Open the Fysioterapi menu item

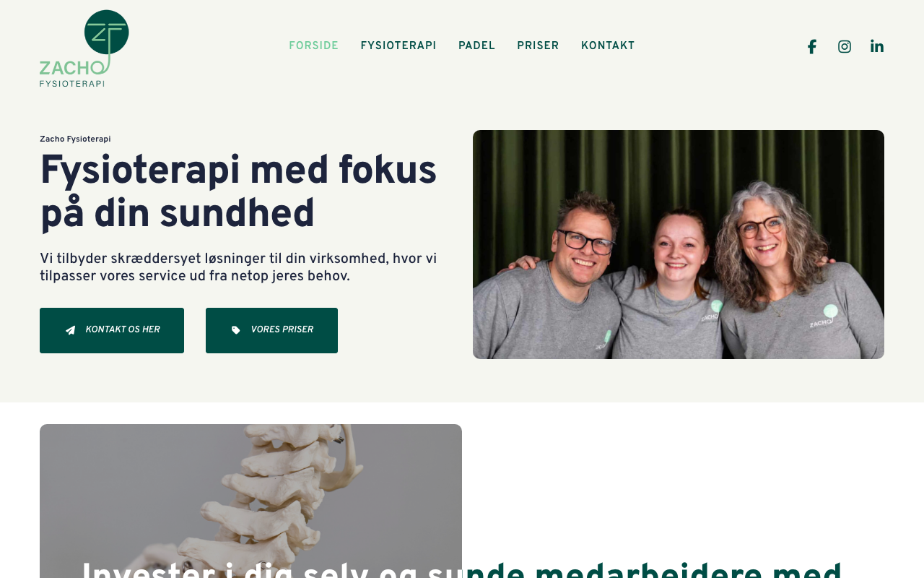tap(398, 46)
